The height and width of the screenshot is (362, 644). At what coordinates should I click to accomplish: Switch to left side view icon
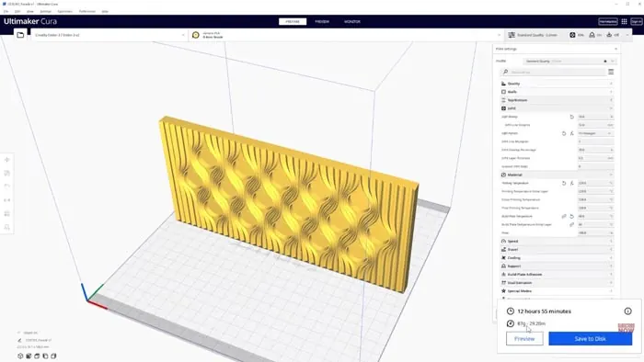tap(45, 356)
